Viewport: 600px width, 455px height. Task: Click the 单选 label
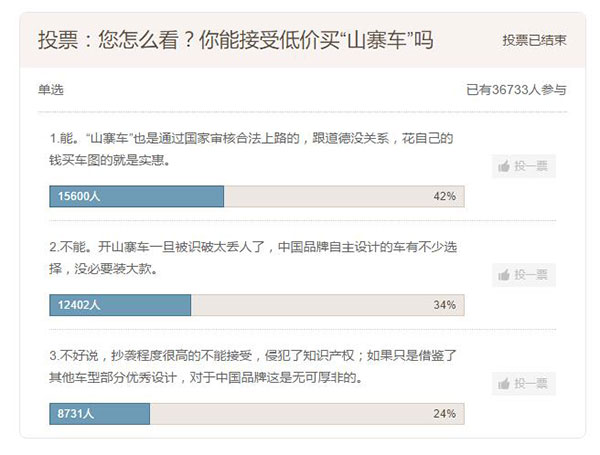pos(51,90)
